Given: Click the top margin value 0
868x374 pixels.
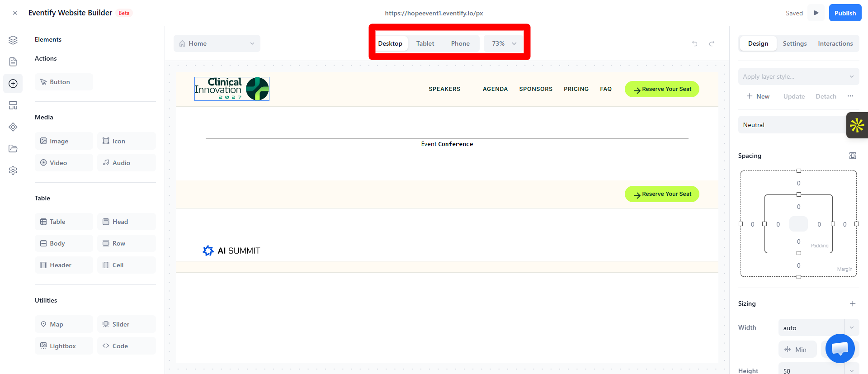Looking at the screenshot, I should 799,183.
